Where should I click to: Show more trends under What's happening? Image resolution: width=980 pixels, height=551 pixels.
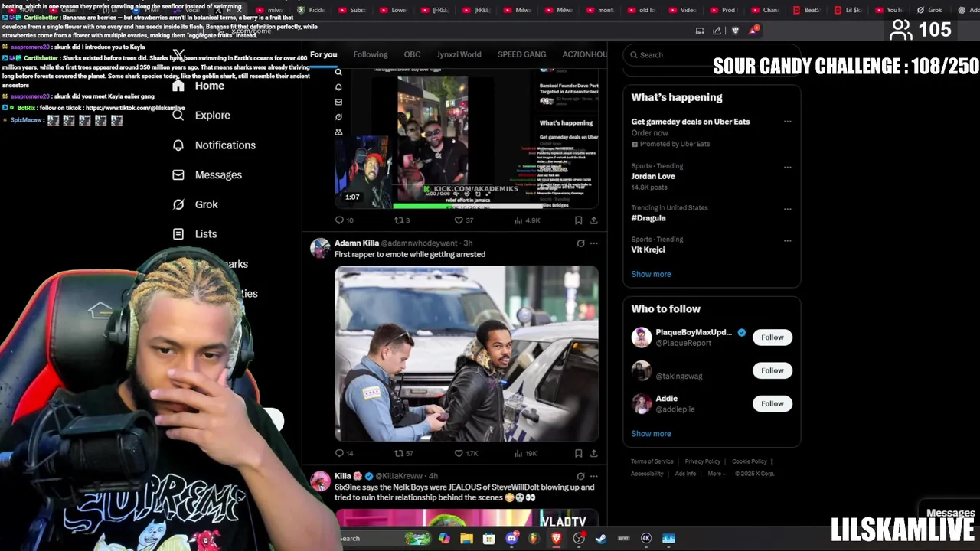pyautogui.click(x=651, y=274)
